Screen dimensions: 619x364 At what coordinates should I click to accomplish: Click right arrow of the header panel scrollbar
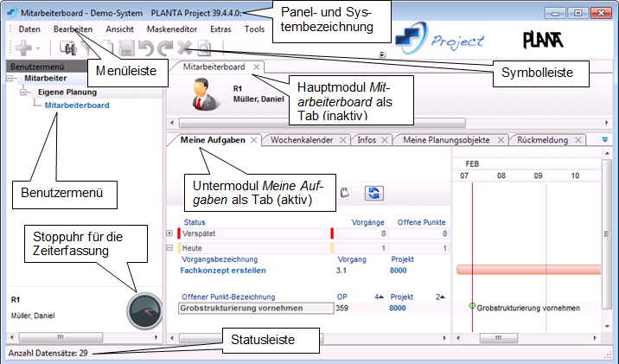pos(607,123)
